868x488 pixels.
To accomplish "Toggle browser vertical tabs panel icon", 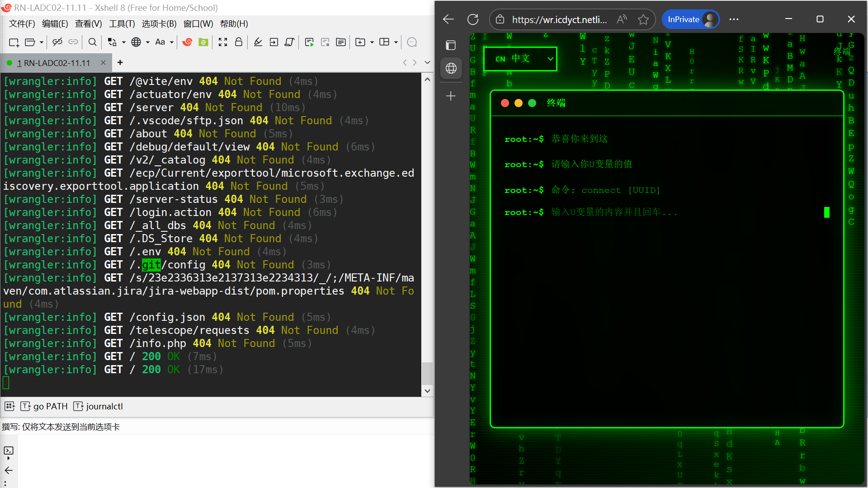I will pyautogui.click(x=451, y=45).
